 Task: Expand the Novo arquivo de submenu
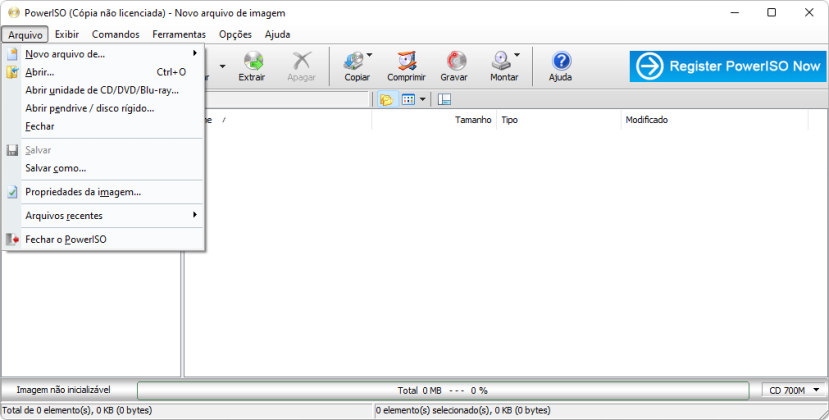coord(195,53)
